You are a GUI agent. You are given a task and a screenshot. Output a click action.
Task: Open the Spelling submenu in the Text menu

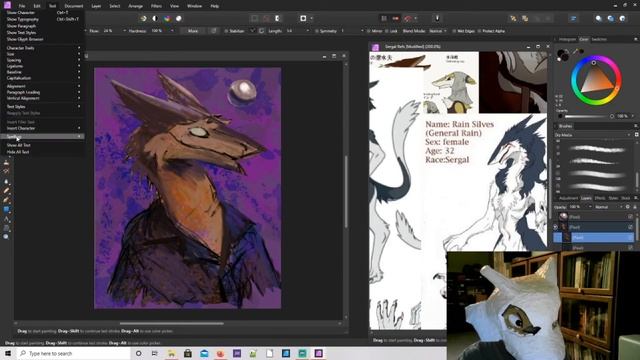point(43,136)
